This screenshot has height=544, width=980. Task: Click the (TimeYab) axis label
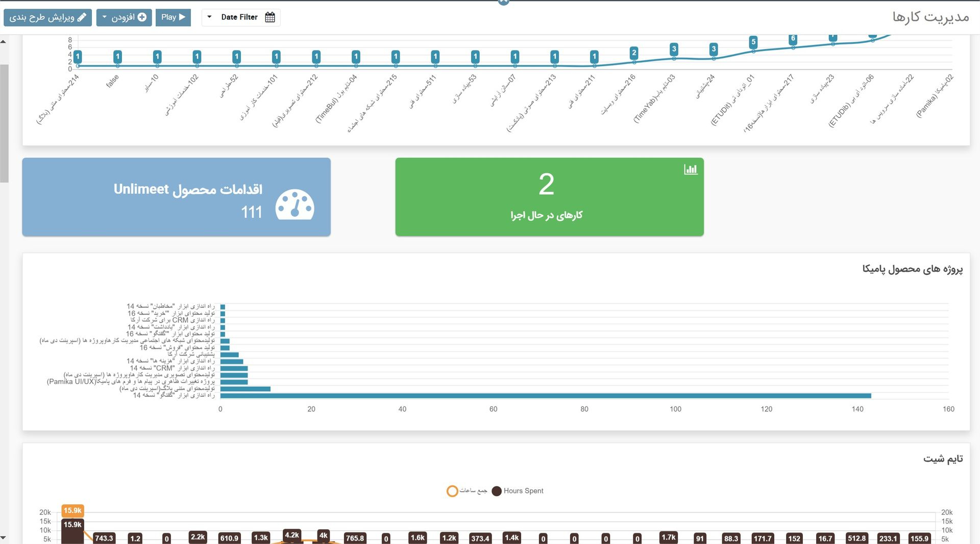pos(654,99)
